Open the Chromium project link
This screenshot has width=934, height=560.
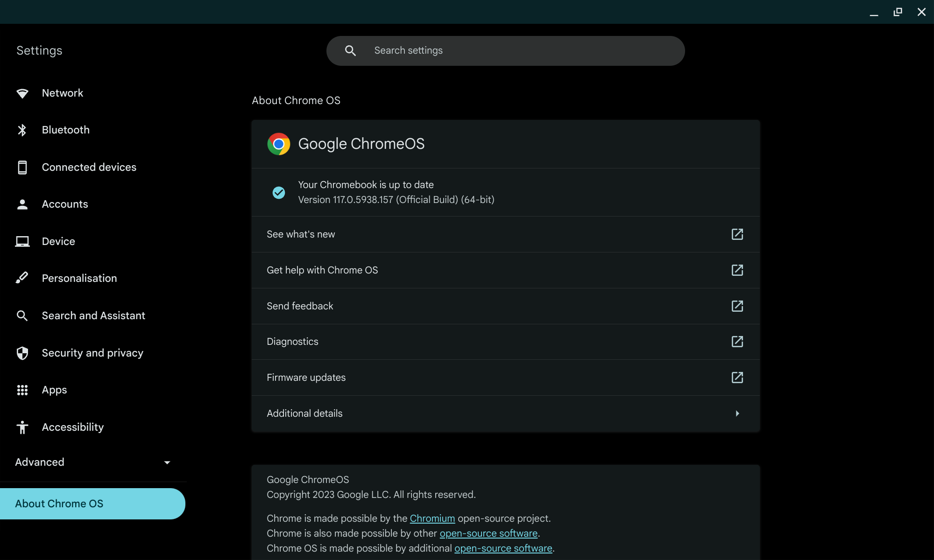(432, 518)
